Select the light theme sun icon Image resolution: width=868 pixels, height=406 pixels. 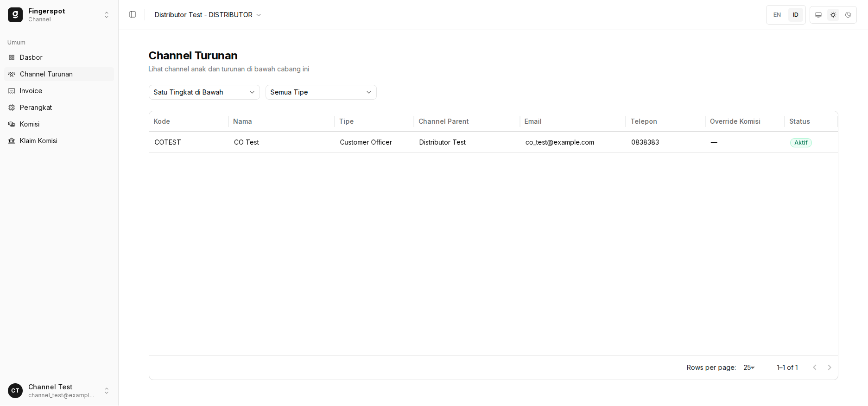tap(833, 15)
